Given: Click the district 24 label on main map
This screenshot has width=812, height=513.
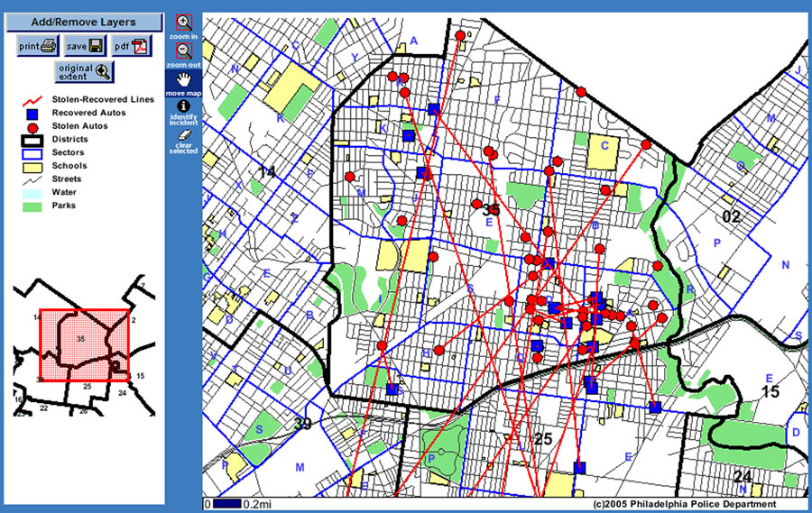Looking at the screenshot, I should click(x=743, y=475).
